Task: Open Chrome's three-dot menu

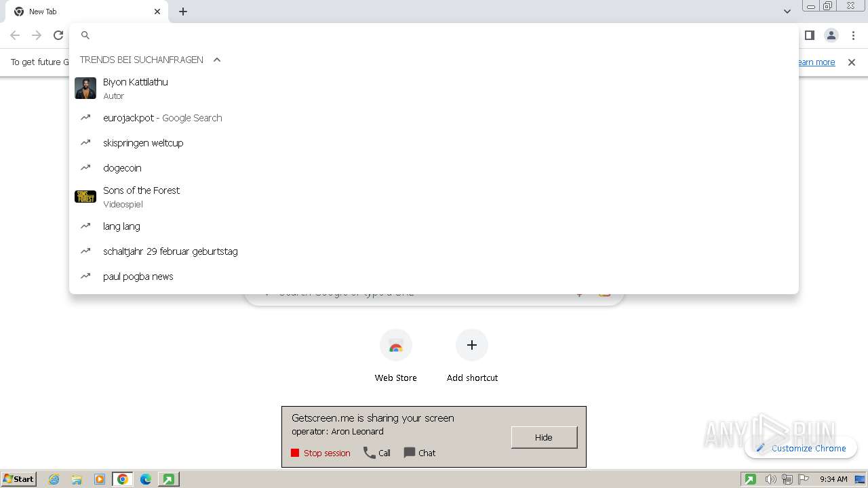Action: coord(853,35)
